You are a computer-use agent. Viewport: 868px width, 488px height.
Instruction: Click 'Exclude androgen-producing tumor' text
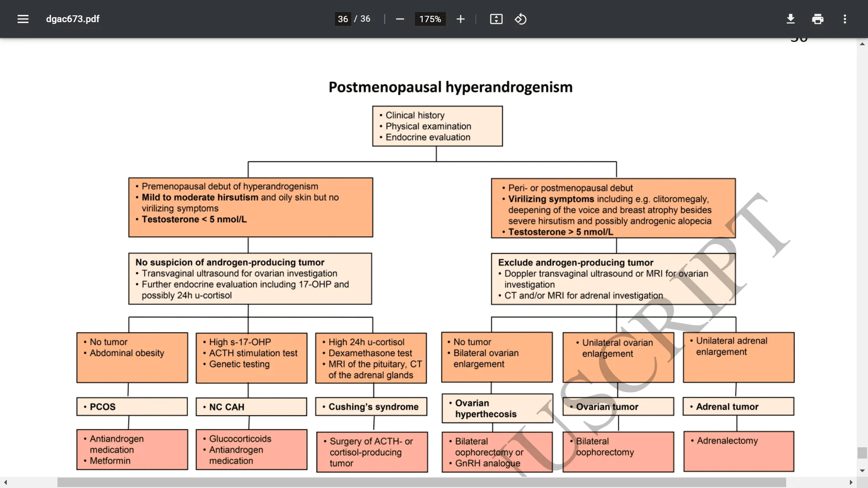click(576, 263)
